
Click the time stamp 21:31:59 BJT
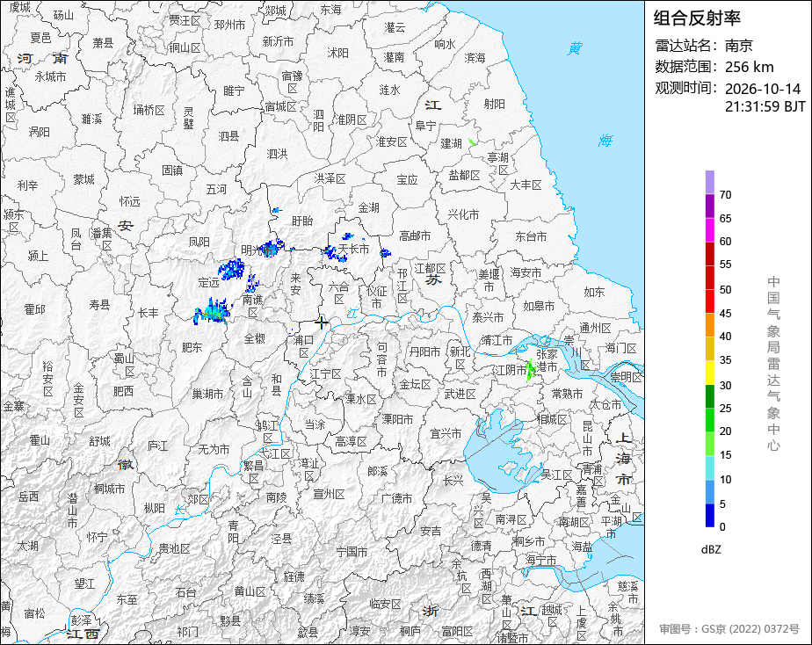coord(765,106)
